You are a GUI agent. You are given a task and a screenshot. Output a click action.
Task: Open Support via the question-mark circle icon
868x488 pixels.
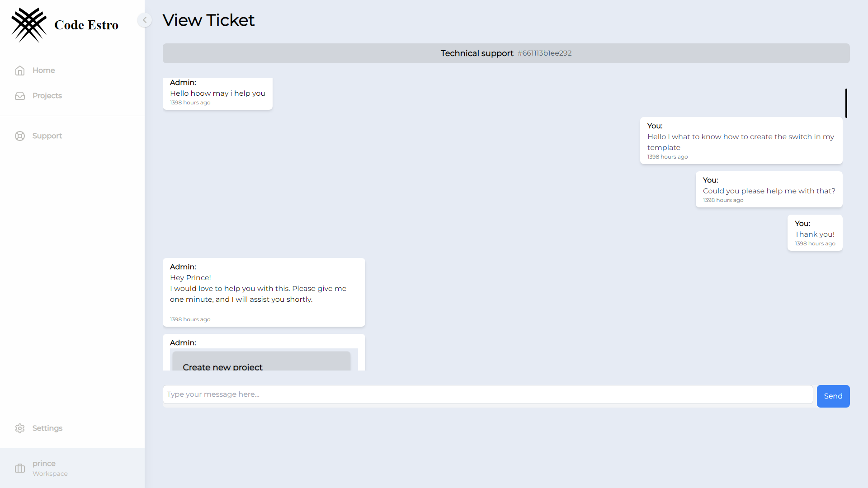pos(20,136)
